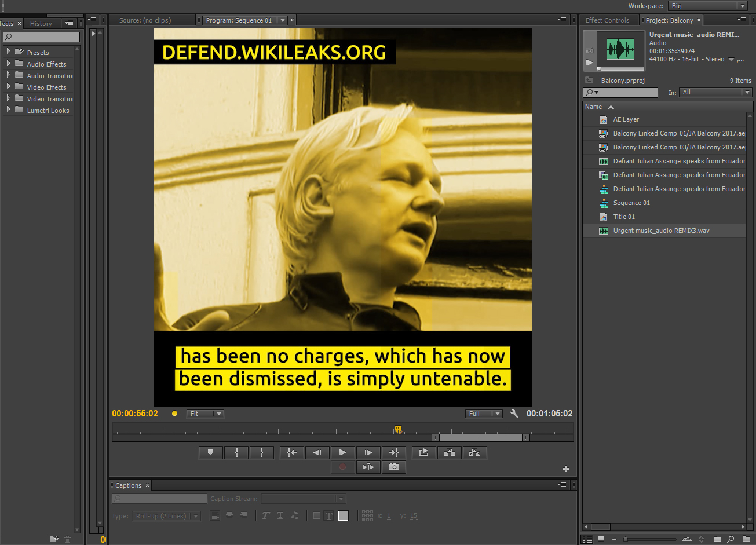Select the Program: Sequence 01 tab
This screenshot has width=756, height=545.
point(239,20)
